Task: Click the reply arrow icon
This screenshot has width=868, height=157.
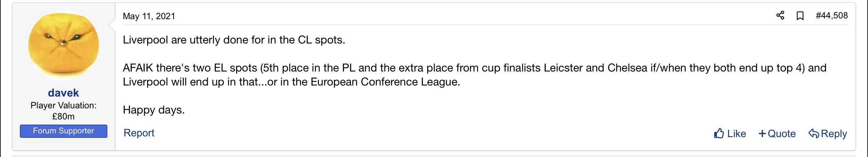Action: (x=813, y=133)
